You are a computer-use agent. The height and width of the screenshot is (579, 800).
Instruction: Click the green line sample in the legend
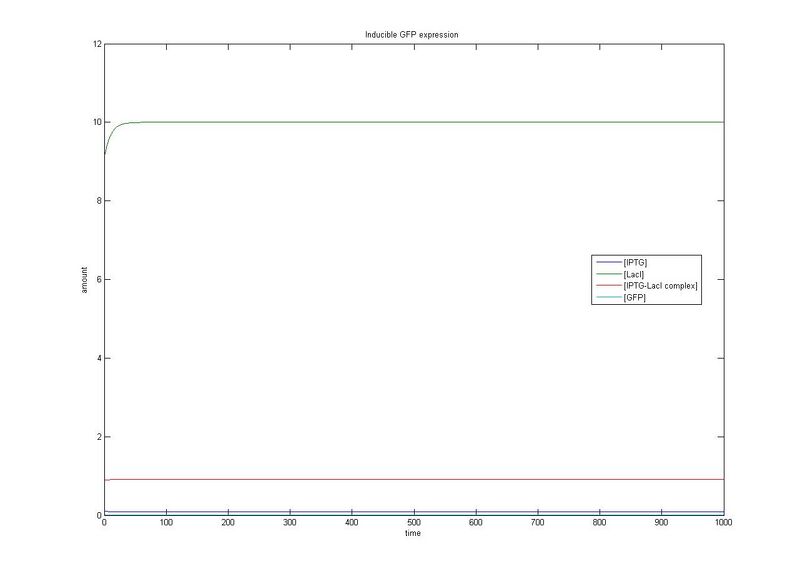(x=609, y=274)
